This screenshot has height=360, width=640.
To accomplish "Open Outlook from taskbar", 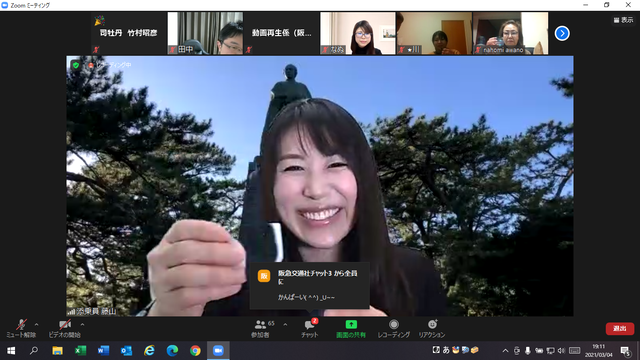I will tap(126, 351).
